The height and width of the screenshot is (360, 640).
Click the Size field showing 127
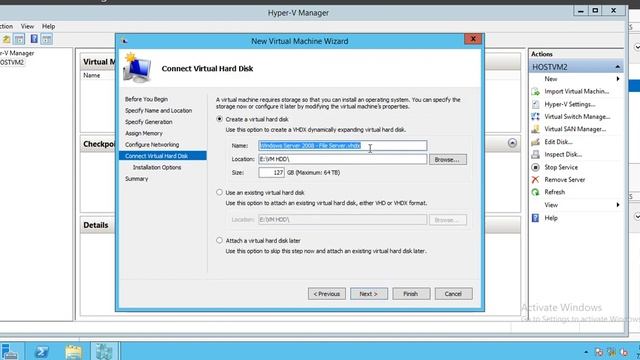point(271,173)
